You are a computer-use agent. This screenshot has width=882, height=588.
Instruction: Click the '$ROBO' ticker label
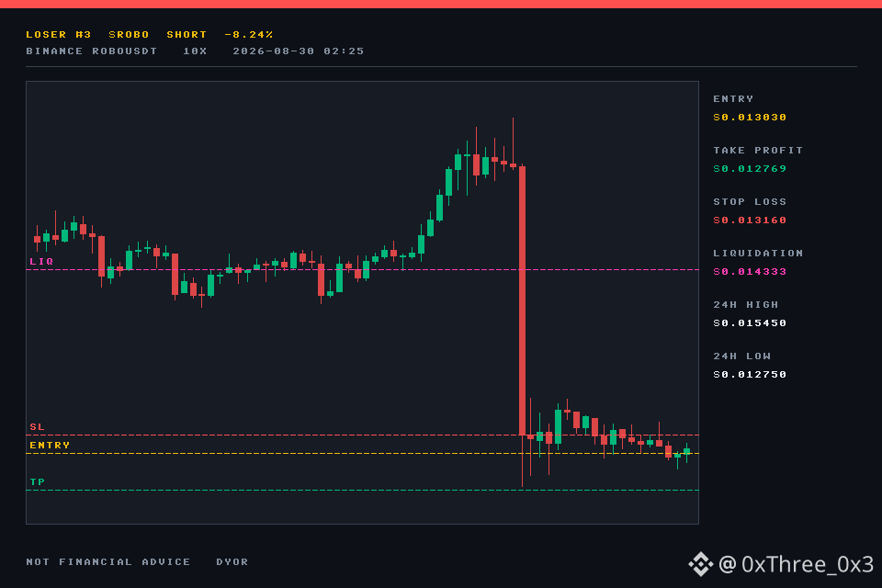pyautogui.click(x=129, y=35)
